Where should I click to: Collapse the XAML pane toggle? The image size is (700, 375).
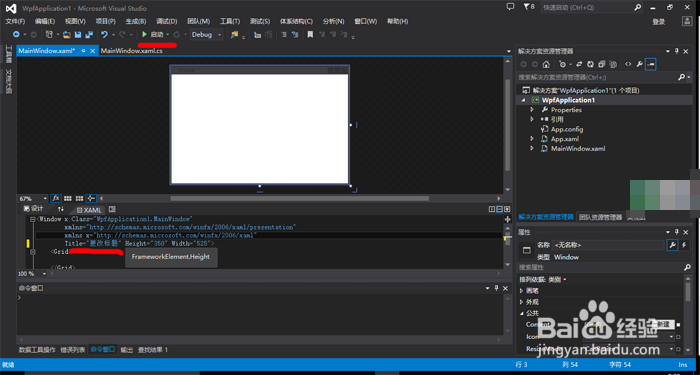[x=507, y=209]
